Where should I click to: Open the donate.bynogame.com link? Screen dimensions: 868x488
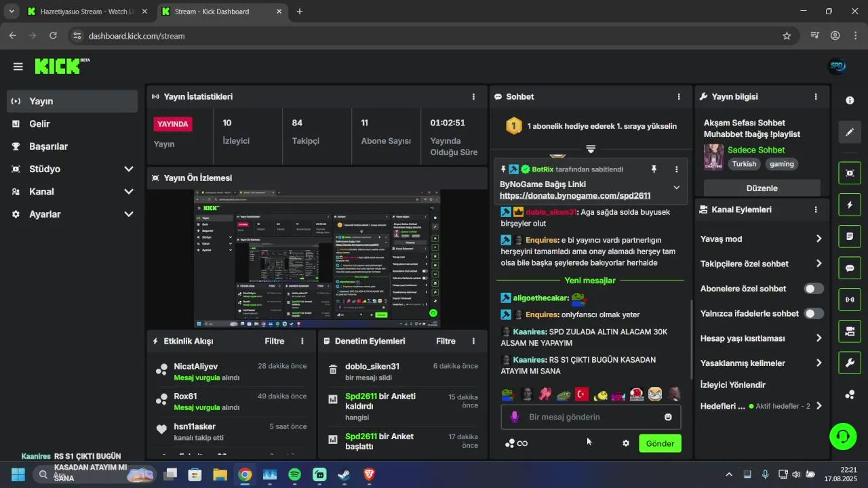575,195
